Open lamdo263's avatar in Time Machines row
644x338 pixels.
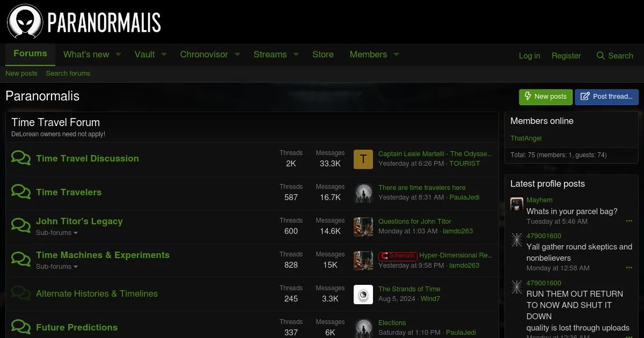[363, 260]
